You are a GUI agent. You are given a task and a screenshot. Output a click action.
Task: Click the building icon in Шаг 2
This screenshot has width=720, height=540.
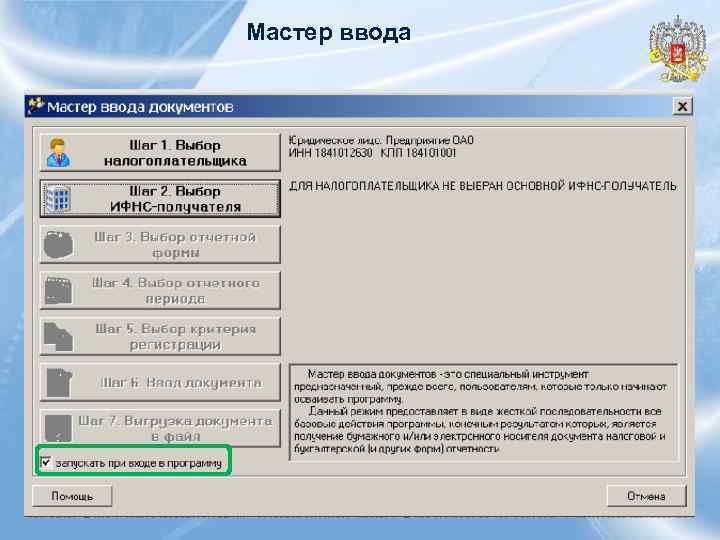pos(58,198)
